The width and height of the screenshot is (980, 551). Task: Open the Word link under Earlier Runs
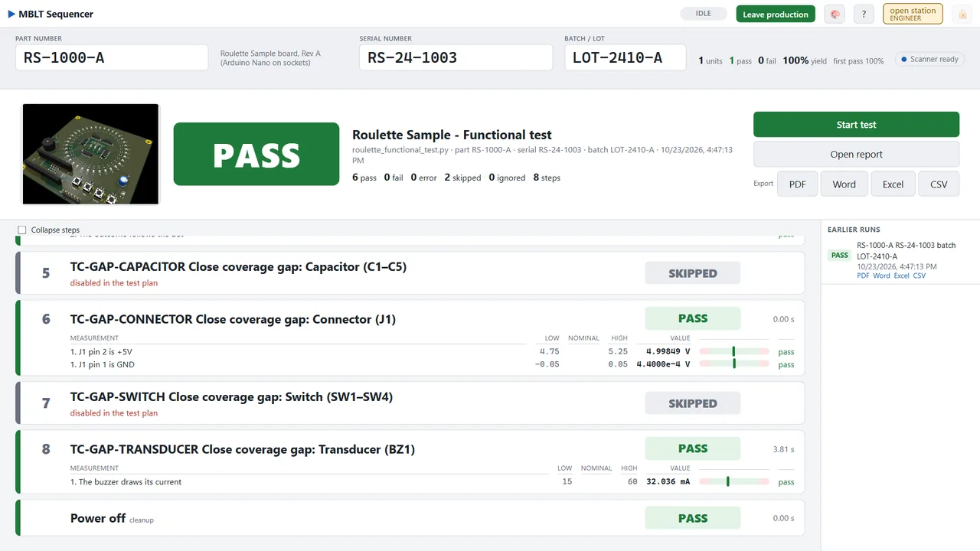[881, 275]
